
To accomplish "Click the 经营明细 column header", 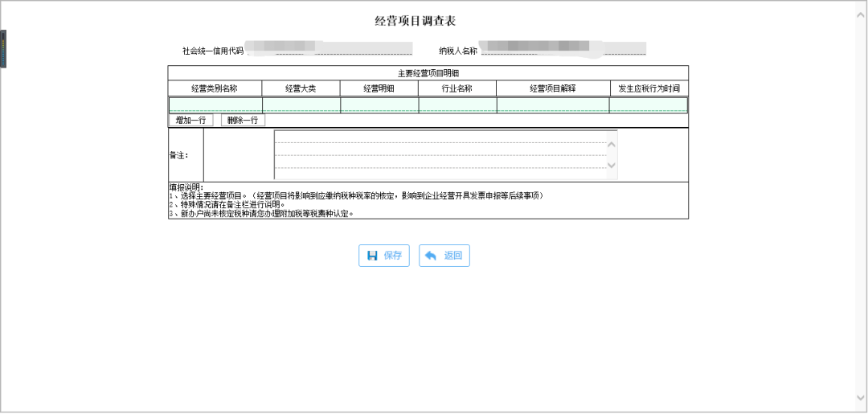I will pyautogui.click(x=379, y=88).
